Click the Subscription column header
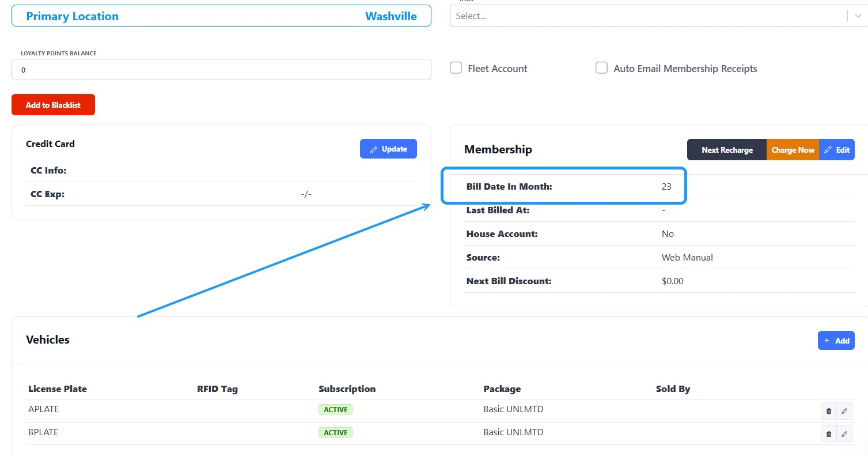 coord(347,389)
